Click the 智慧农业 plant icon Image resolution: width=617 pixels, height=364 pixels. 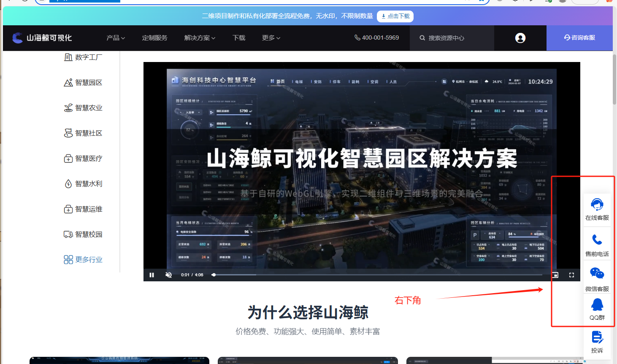click(68, 108)
